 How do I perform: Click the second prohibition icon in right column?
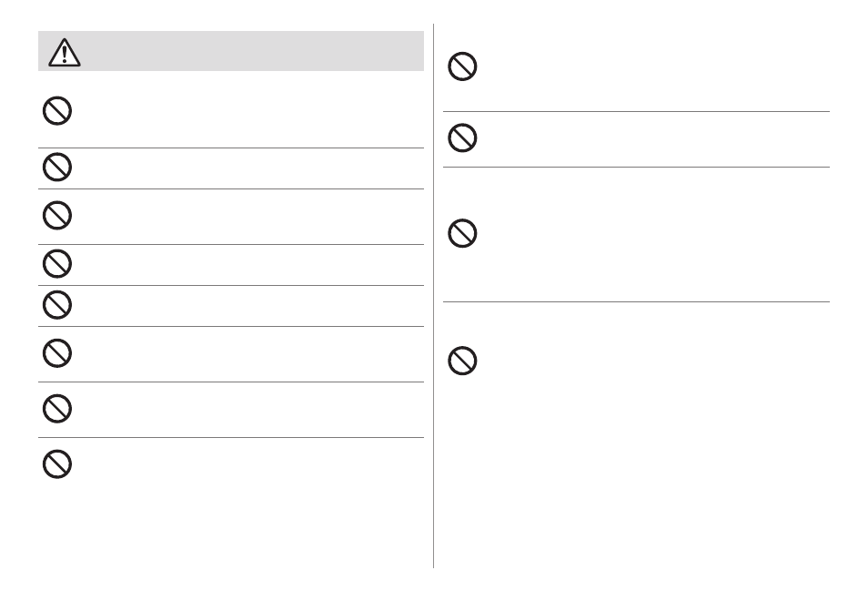pyautogui.click(x=462, y=137)
